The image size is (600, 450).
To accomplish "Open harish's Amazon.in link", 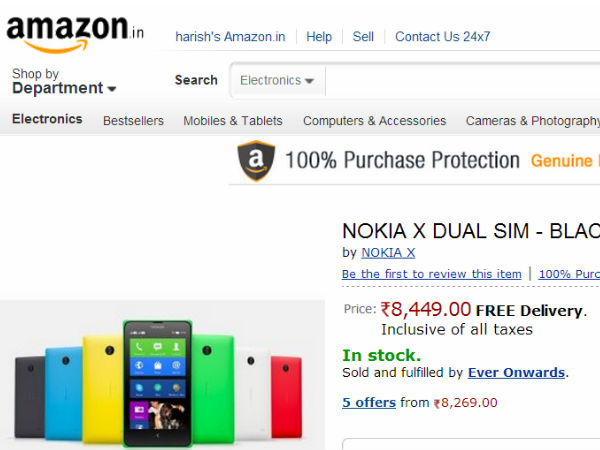I will 230,37.
